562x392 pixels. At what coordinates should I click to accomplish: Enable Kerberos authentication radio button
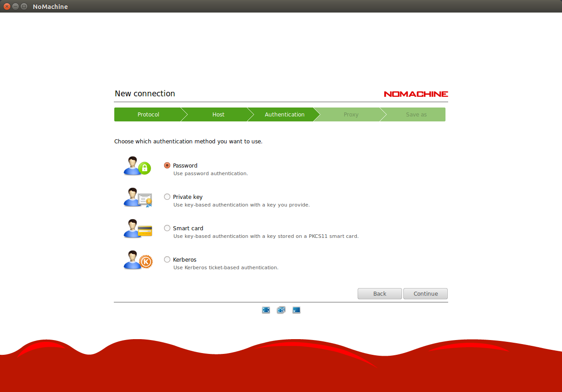coord(167,259)
